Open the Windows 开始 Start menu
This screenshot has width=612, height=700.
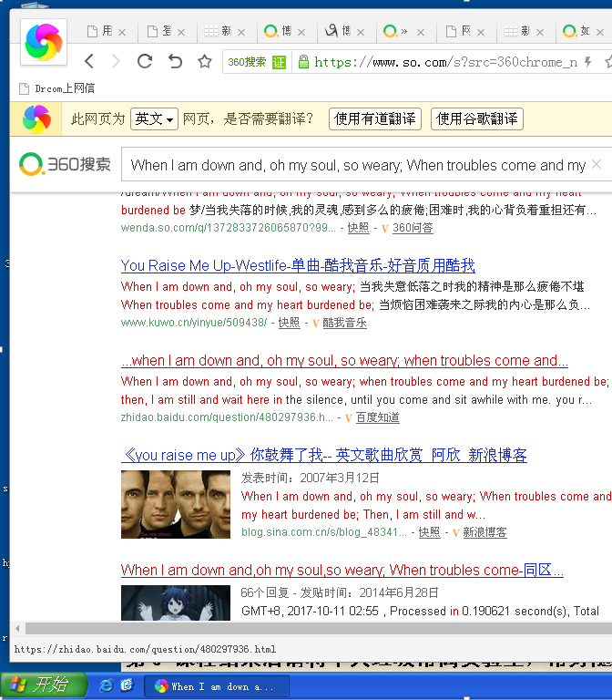coord(43,685)
